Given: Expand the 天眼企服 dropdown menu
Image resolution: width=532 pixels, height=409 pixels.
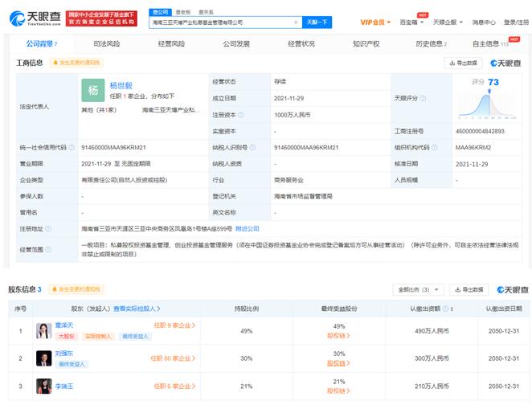Looking at the screenshot, I should pyautogui.click(x=447, y=22).
